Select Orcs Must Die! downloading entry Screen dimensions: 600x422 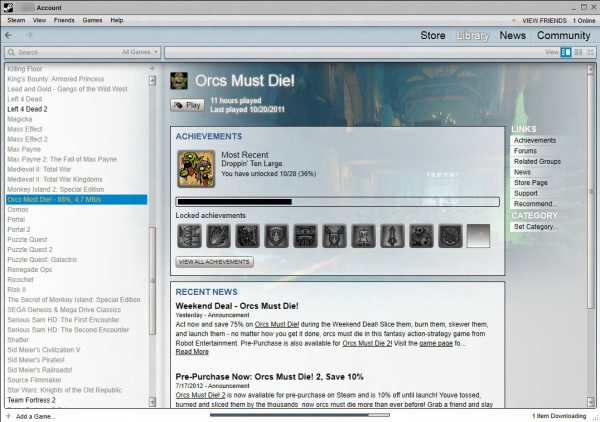[x=77, y=199]
